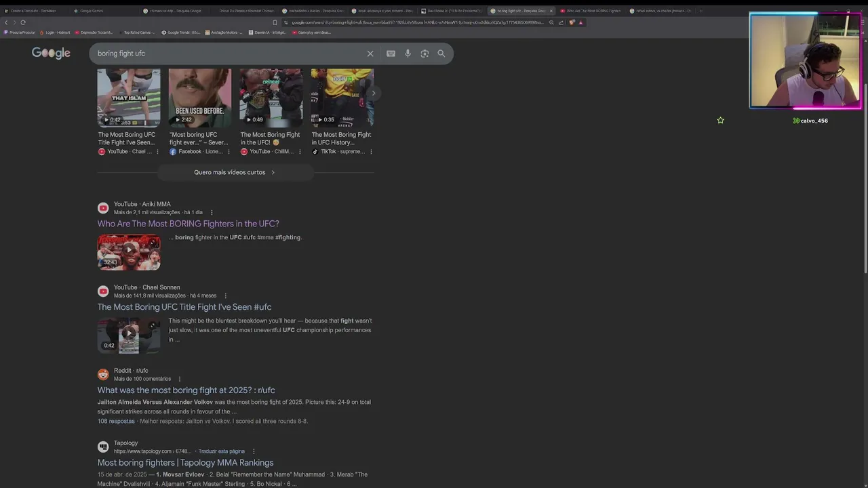Open site settings icon left of the URL

click(286, 22)
